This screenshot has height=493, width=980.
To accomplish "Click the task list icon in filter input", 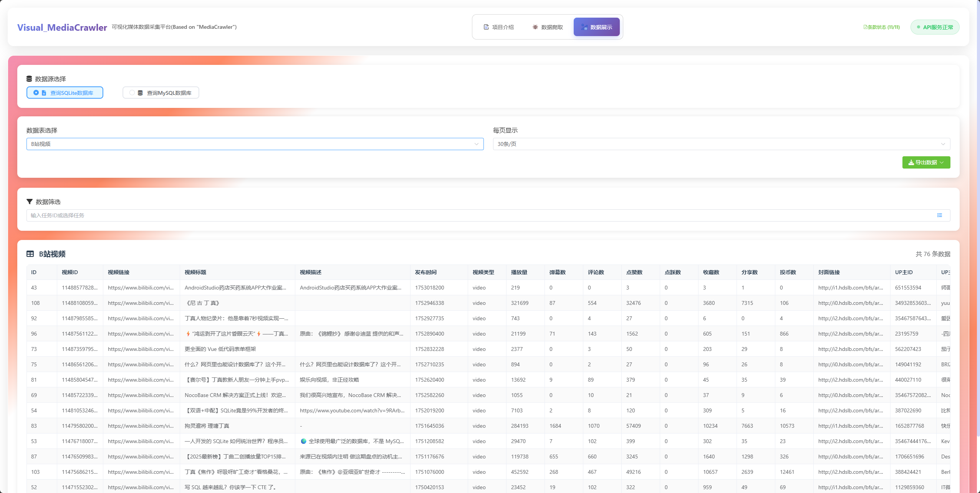I will coord(940,215).
